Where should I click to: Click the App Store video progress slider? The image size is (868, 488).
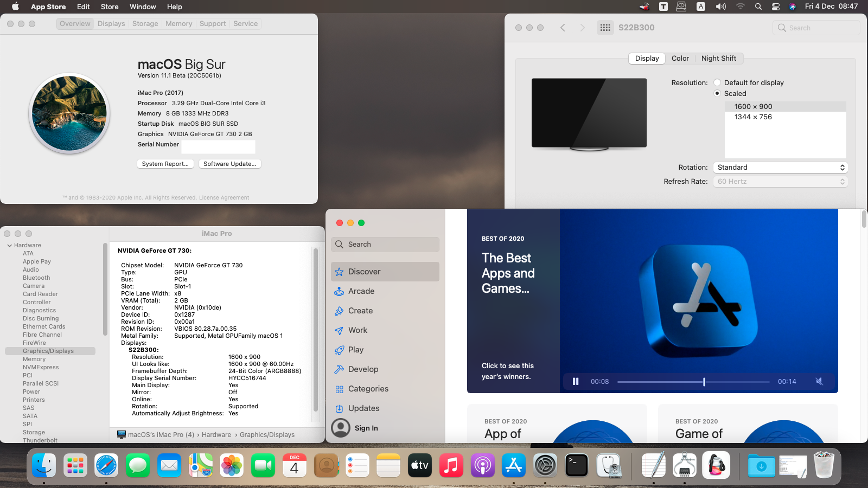point(693,382)
